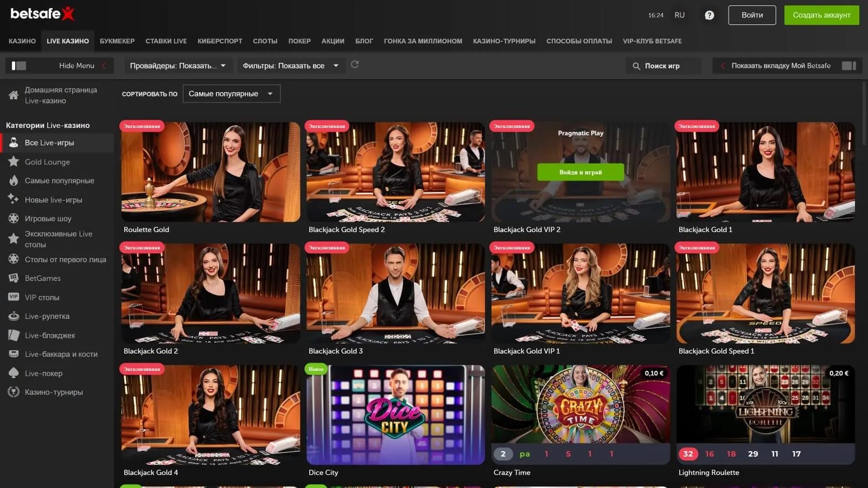Screen dimensions: 868x488
Task: Click the Создать аккаунт button
Action: 821,15
